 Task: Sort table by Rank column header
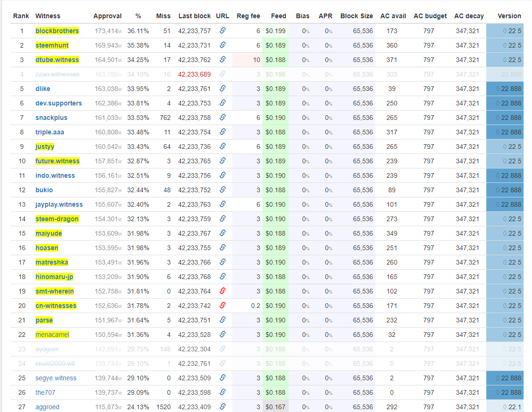[21, 16]
